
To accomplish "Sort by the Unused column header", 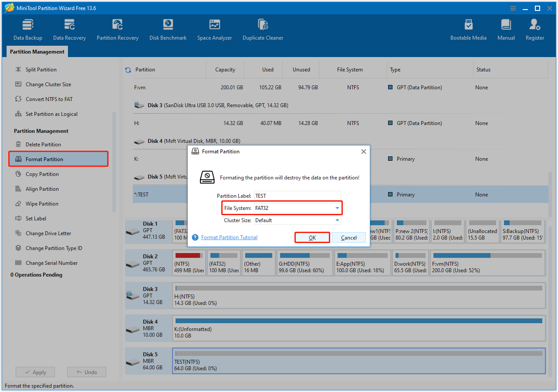I will pyautogui.click(x=301, y=70).
